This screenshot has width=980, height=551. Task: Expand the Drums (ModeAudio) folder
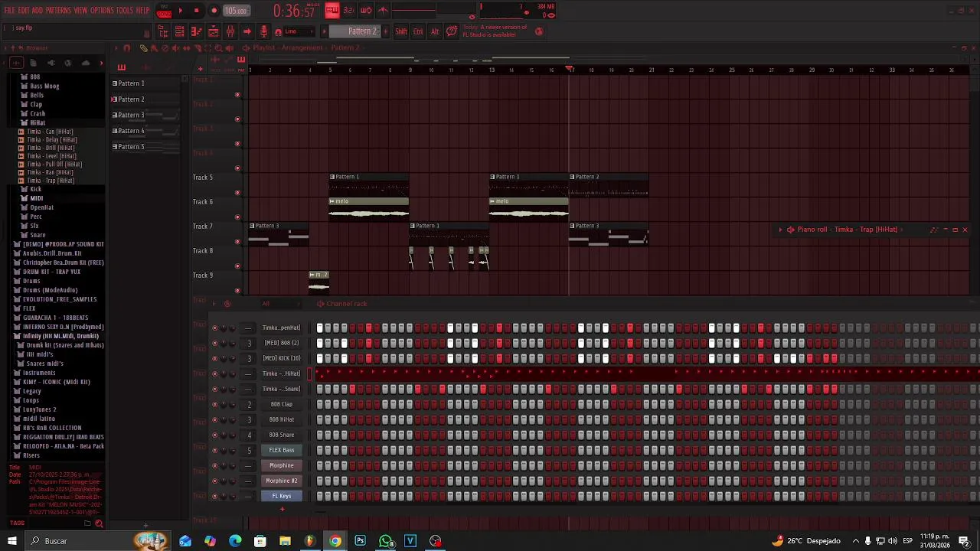50,290
